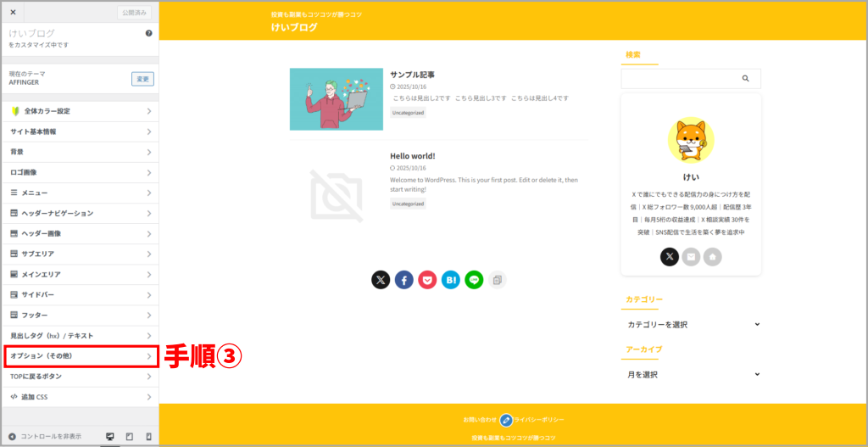
Task: Switch to desktop preview device icon
Action: 109,437
